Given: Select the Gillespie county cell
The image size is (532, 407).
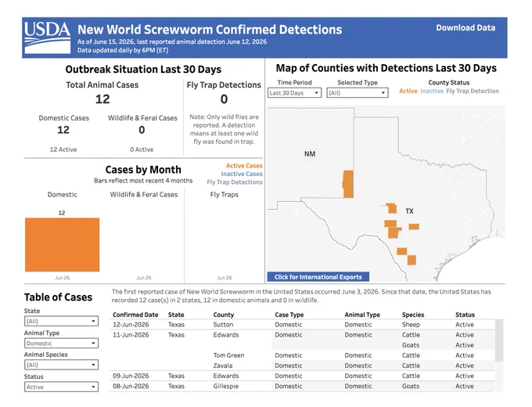Looking at the screenshot, I should coord(225,387).
